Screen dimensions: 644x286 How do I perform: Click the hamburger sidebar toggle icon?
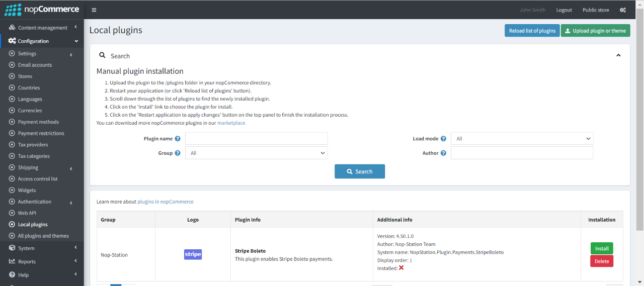(x=94, y=10)
